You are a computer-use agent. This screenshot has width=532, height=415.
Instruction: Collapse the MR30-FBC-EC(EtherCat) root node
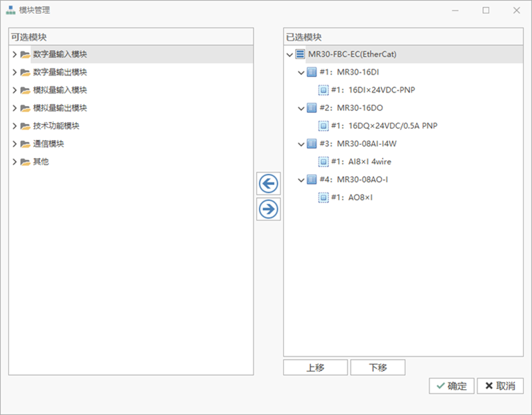click(x=290, y=54)
